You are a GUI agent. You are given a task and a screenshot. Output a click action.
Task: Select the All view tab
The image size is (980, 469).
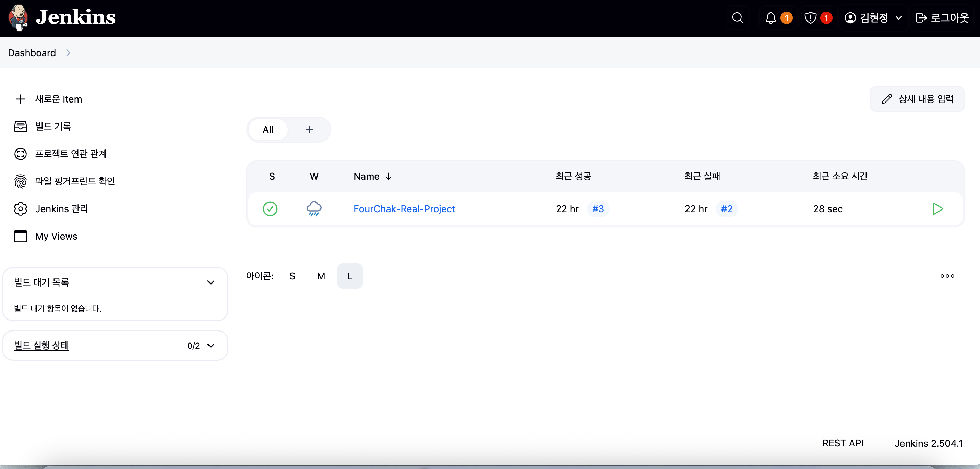click(x=268, y=130)
